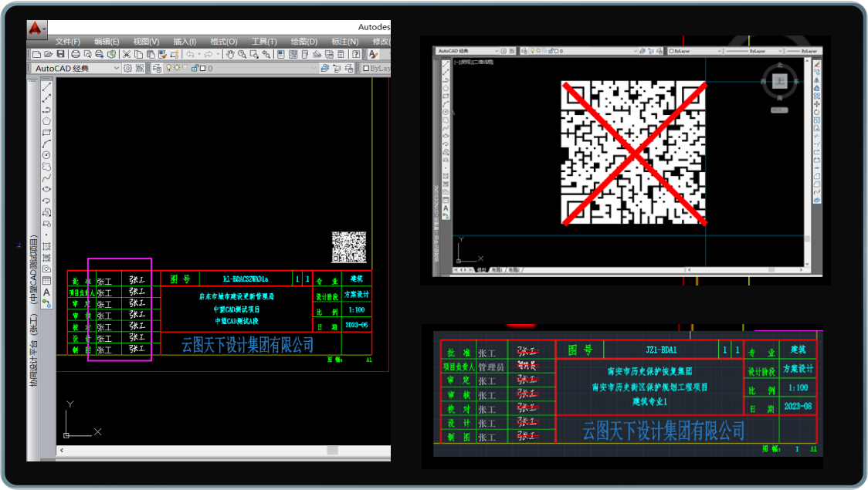Select the Polyline draw tool
Image resolution: width=868 pixels, height=490 pixels.
click(x=47, y=110)
